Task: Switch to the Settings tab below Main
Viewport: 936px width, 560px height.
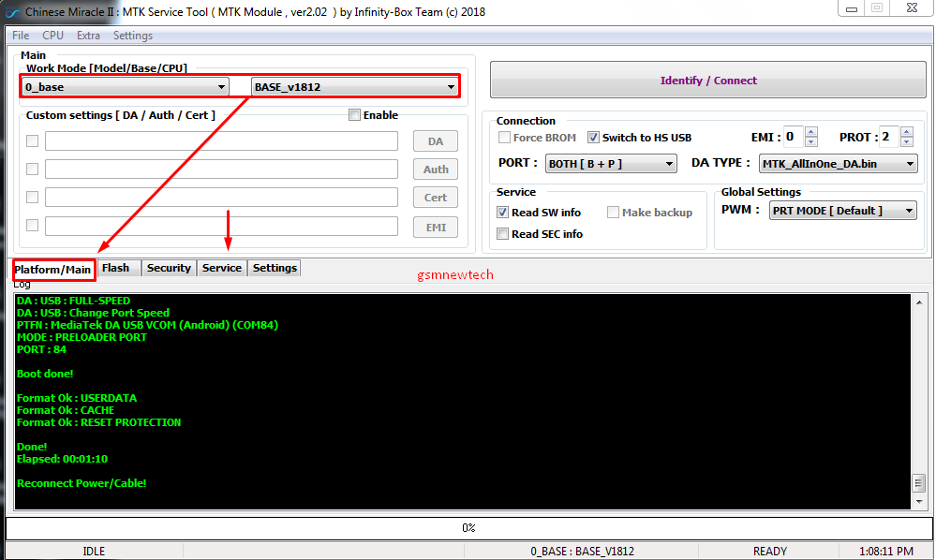Action: (275, 269)
